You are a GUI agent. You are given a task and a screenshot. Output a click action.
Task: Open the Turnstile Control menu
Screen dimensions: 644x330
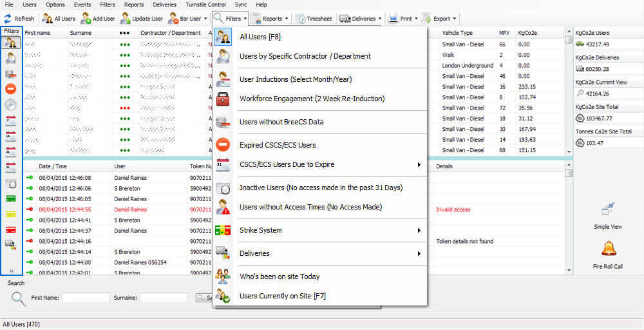coord(205,5)
